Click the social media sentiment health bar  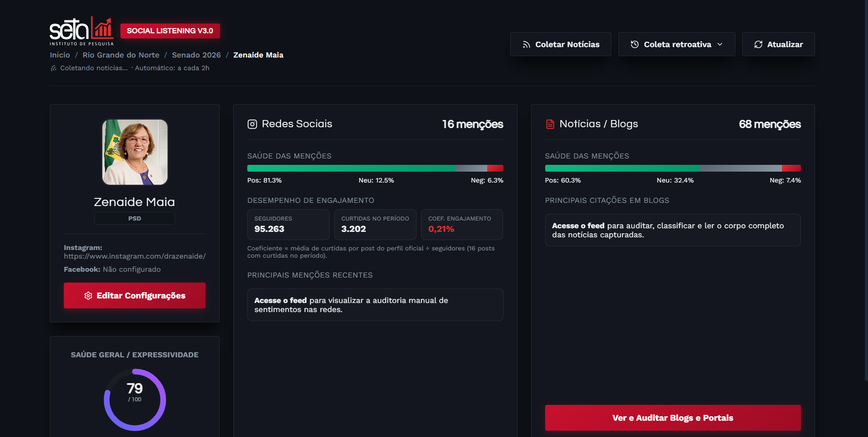375,168
